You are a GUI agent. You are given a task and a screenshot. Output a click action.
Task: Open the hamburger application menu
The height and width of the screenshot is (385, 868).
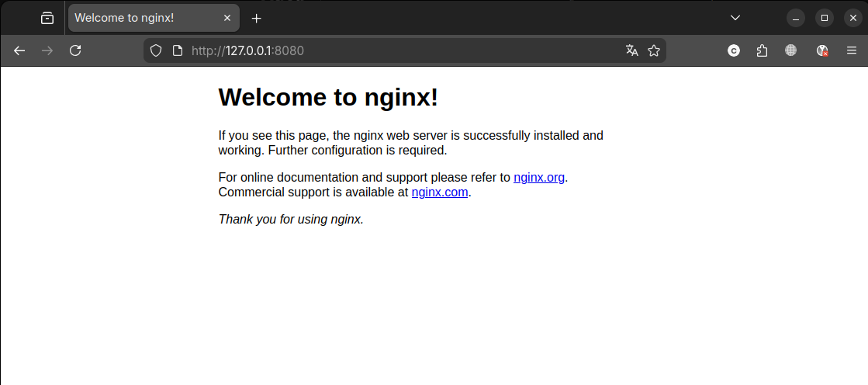coord(851,50)
